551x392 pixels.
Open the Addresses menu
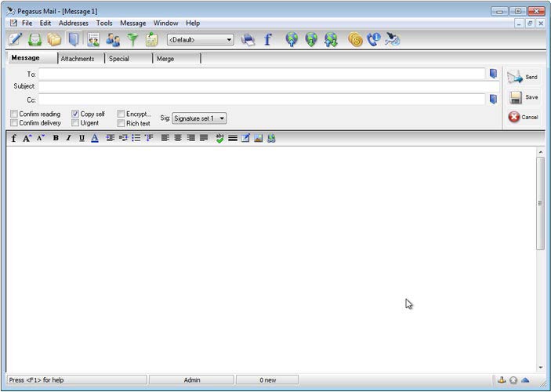point(74,24)
